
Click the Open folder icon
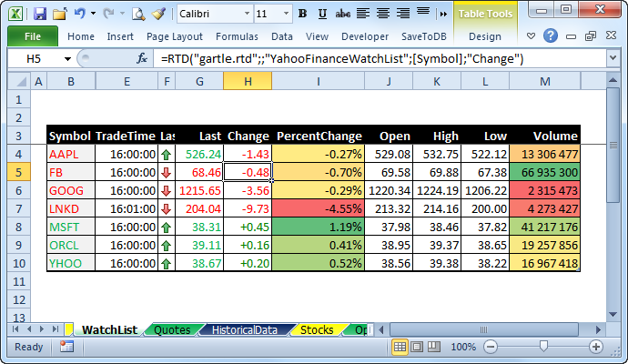pos(59,15)
